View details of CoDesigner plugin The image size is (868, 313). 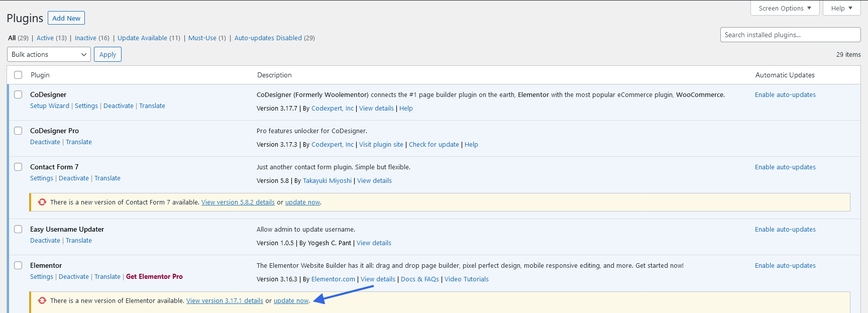tap(376, 108)
